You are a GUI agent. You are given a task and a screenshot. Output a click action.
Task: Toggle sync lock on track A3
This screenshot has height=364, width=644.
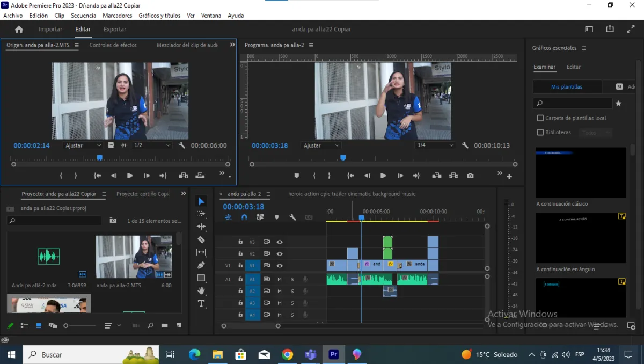click(267, 303)
